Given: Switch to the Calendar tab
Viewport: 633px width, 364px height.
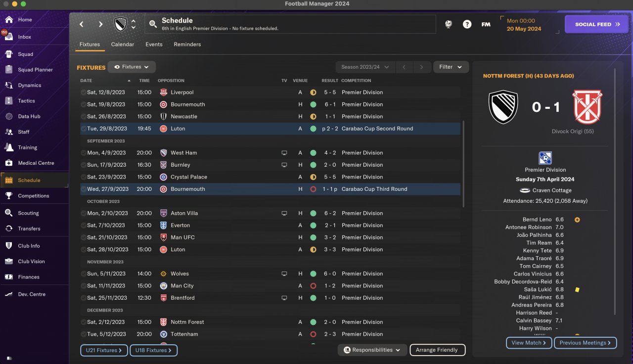Looking at the screenshot, I should pos(123,45).
